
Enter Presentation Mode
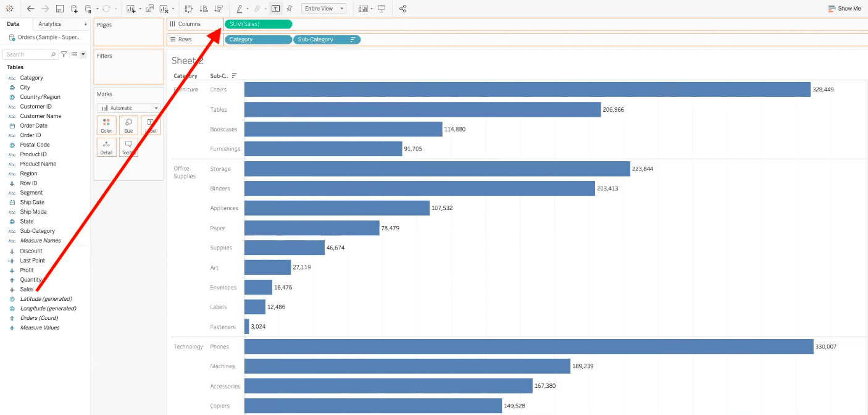click(383, 9)
